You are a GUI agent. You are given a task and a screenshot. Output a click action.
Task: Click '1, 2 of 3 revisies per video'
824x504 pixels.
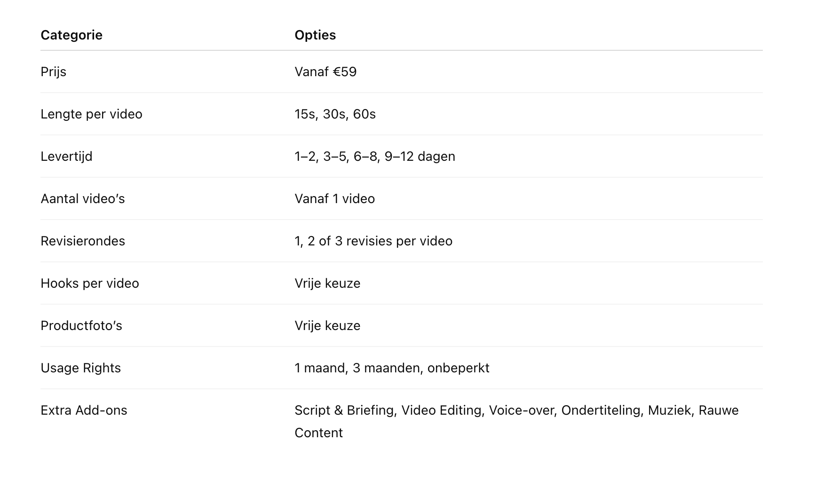(373, 241)
